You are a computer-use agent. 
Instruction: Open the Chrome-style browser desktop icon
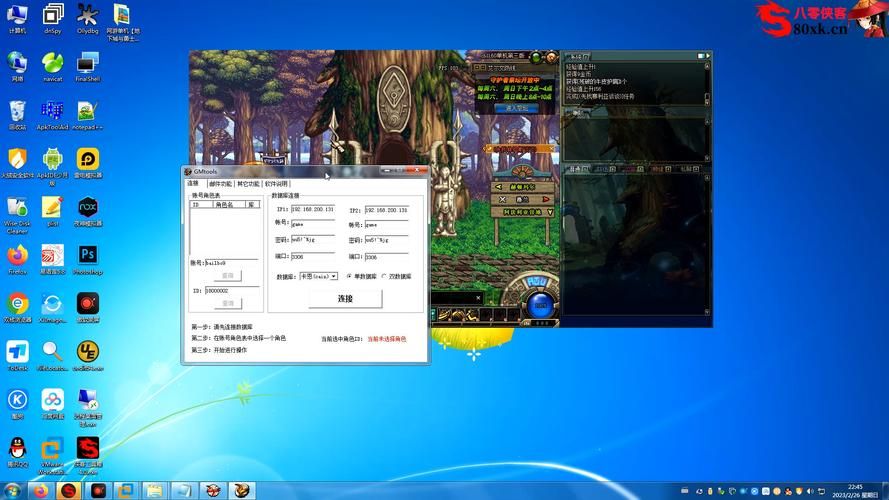18,308
